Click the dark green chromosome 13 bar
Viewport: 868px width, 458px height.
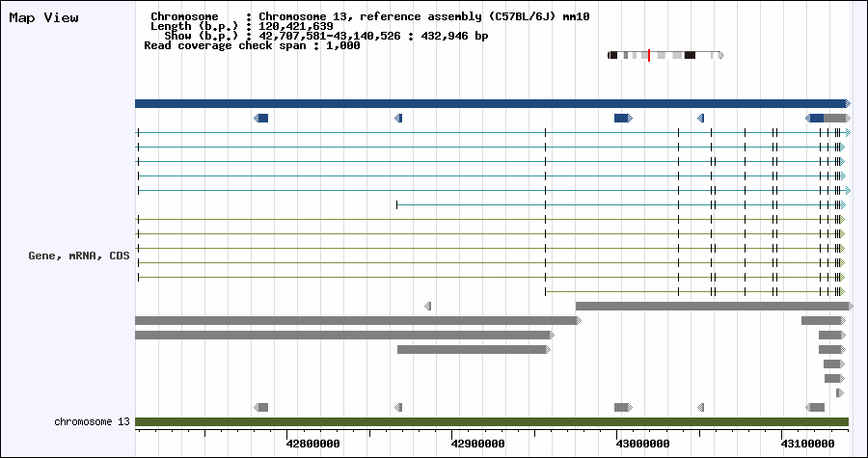(x=492, y=422)
